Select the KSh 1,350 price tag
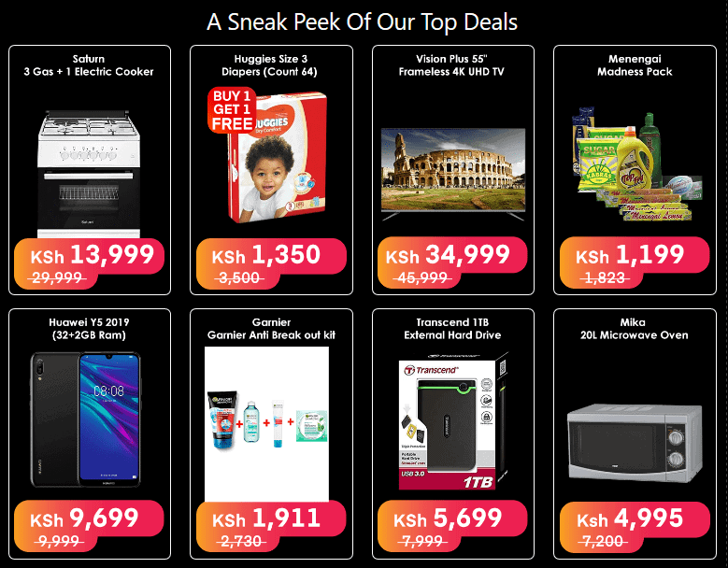 pyautogui.click(x=271, y=263)
